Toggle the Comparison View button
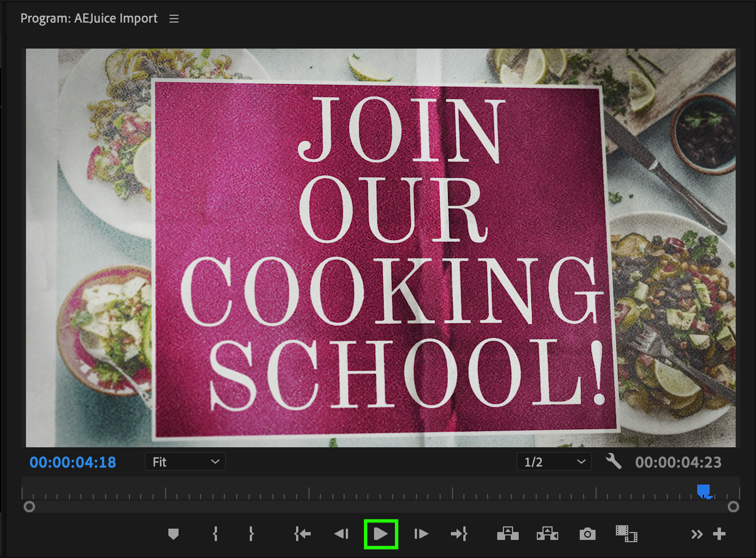The width and height of the screenshot is (756, 558). point(626,534)
